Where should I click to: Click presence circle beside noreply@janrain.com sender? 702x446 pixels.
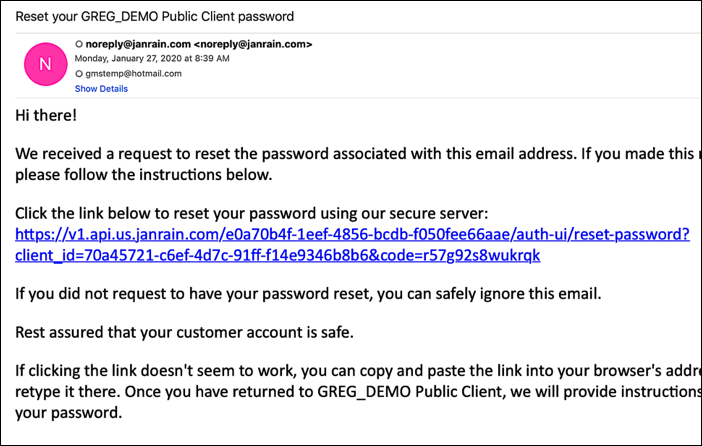79,44
